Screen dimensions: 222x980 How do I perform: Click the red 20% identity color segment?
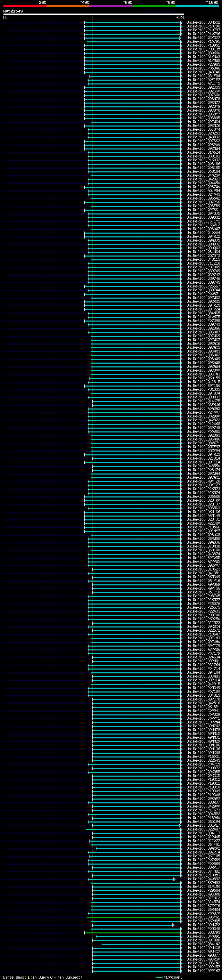(25, 6)
